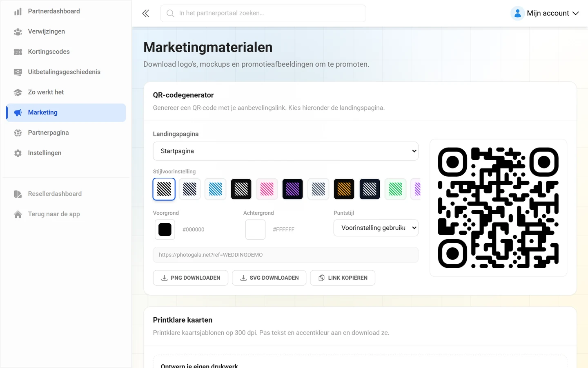The width and height of the screenshot is (588, 368).
Task: Click the Marketingmaterialen page title
Action: click(x=208, y=47)
